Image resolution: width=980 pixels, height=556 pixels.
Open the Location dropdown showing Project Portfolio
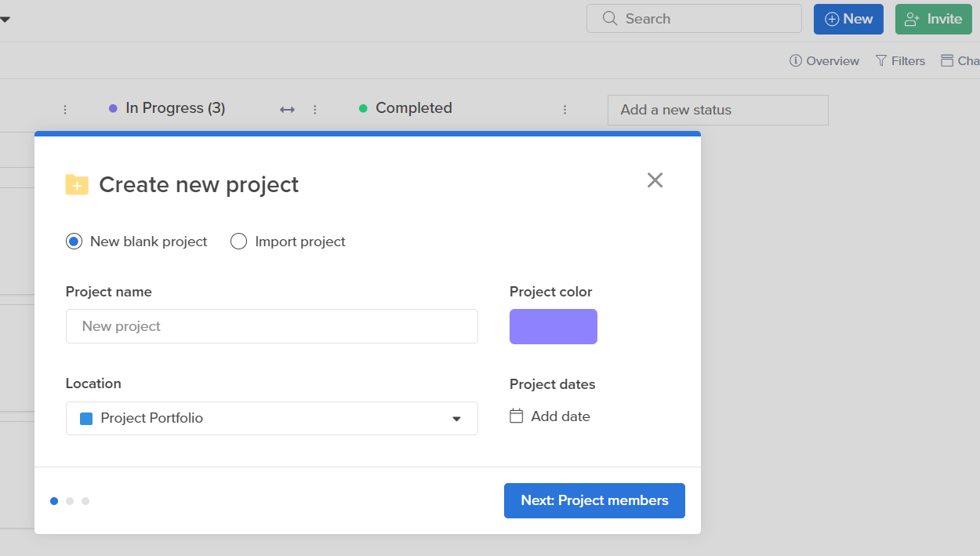(x=271, y=418)
